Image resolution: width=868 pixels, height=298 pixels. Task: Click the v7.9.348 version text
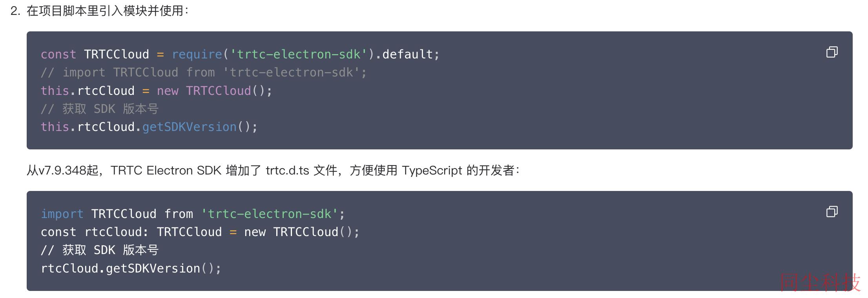tap(62, 171)
